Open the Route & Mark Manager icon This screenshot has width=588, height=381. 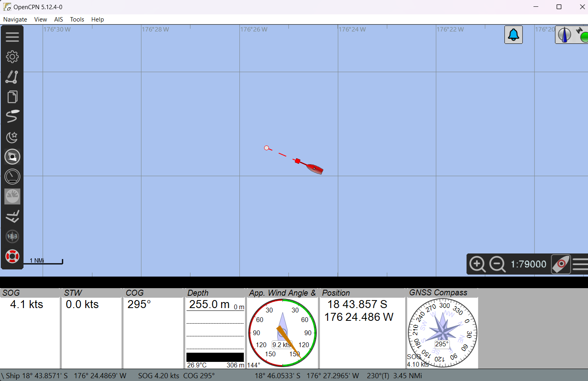click(x=12, y=97)
